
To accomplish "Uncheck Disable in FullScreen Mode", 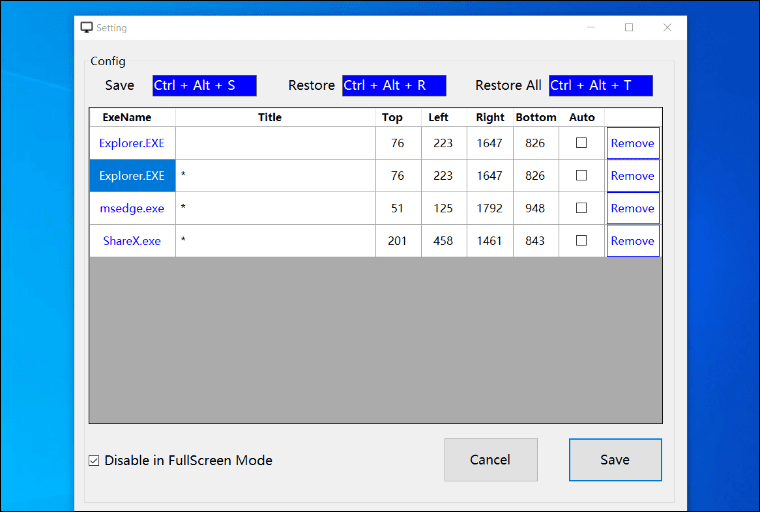I will point(94,461).
